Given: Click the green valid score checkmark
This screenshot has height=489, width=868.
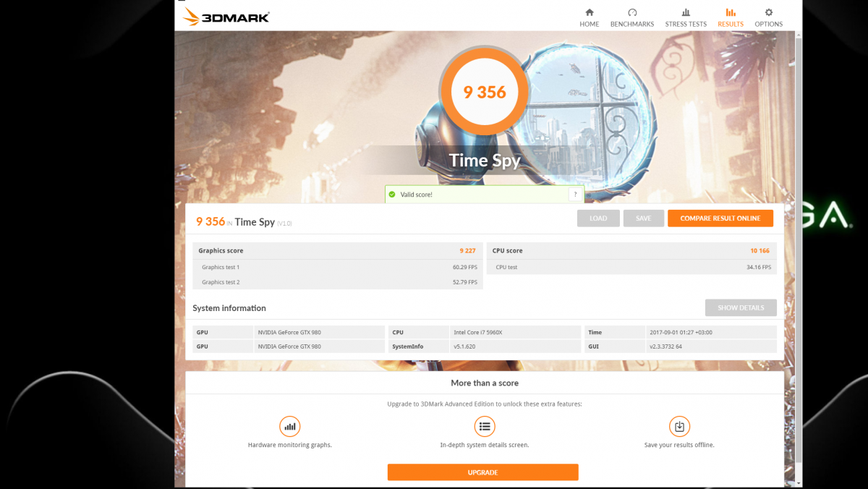Looking at the screenshot, I should click(x=392, y=195).
